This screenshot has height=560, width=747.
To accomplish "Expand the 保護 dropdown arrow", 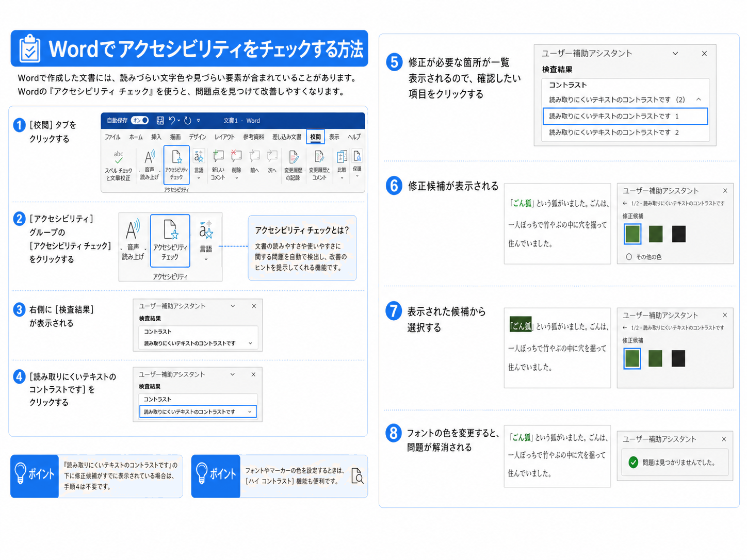I will click(357, 176).
